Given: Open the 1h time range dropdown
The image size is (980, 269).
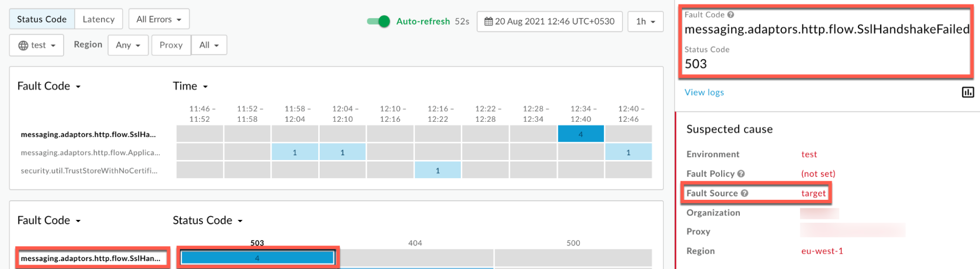Looking at the screenshot, I should tap(645, 22).
